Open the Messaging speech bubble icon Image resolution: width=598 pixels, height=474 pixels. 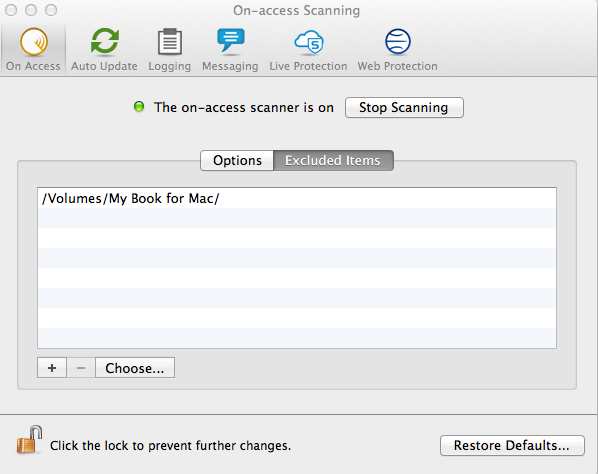(x=231, y=41)
